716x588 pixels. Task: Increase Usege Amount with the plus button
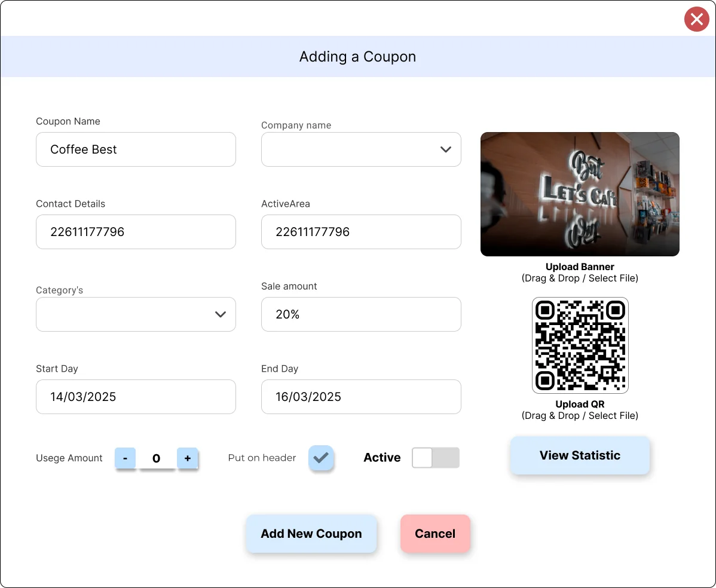[187, 458]
